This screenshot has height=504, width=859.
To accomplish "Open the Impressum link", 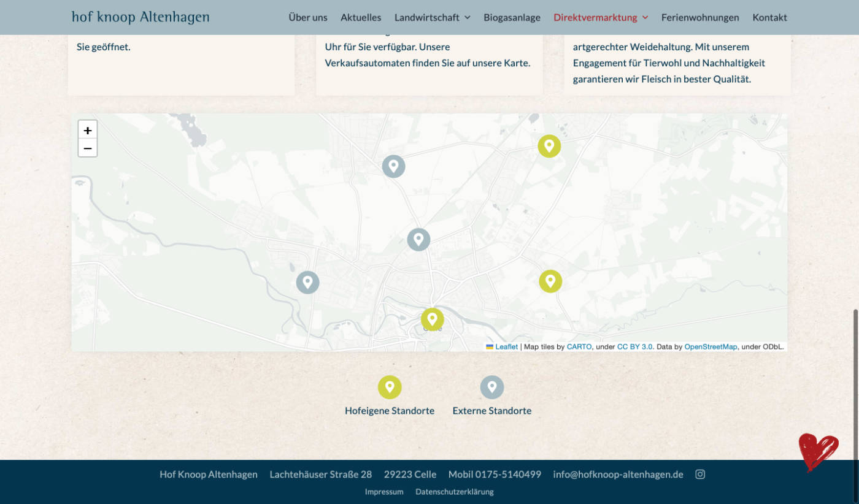I will click(x=384, y=492).
